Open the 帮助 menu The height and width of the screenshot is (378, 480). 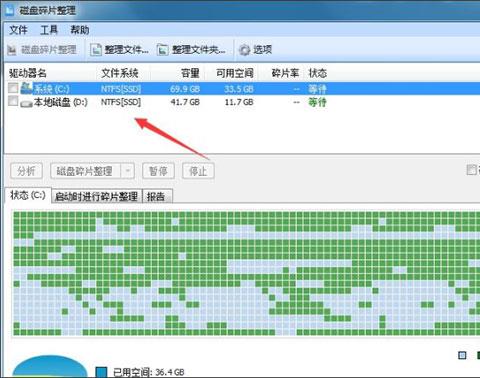pos(80,30)
